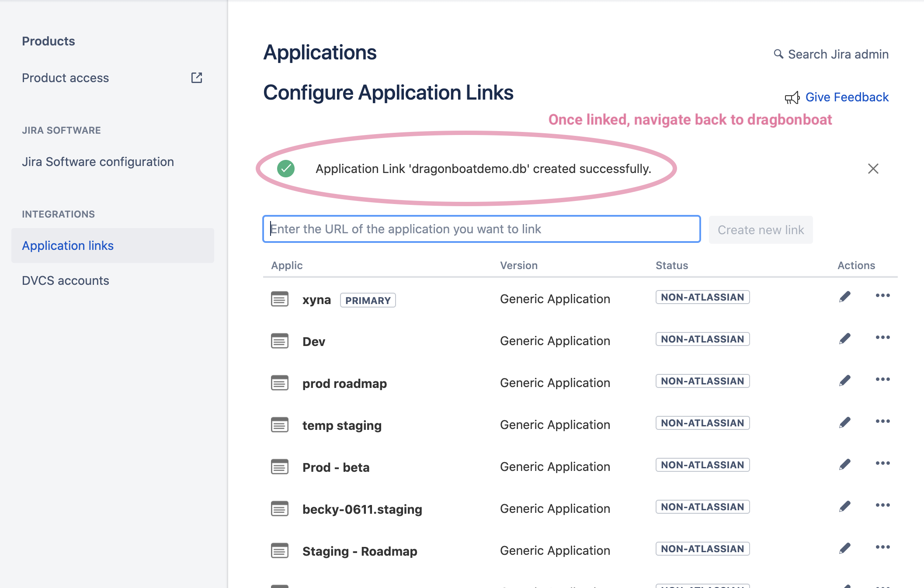924x588 pixels.
Task: Open Jira Software configuration
Action: point(98,162)
